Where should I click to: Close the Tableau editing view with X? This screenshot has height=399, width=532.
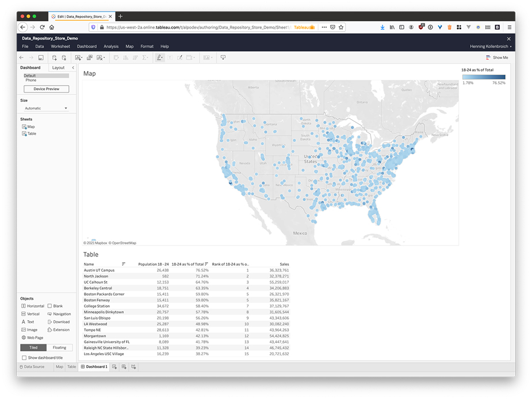click(508, 39)
